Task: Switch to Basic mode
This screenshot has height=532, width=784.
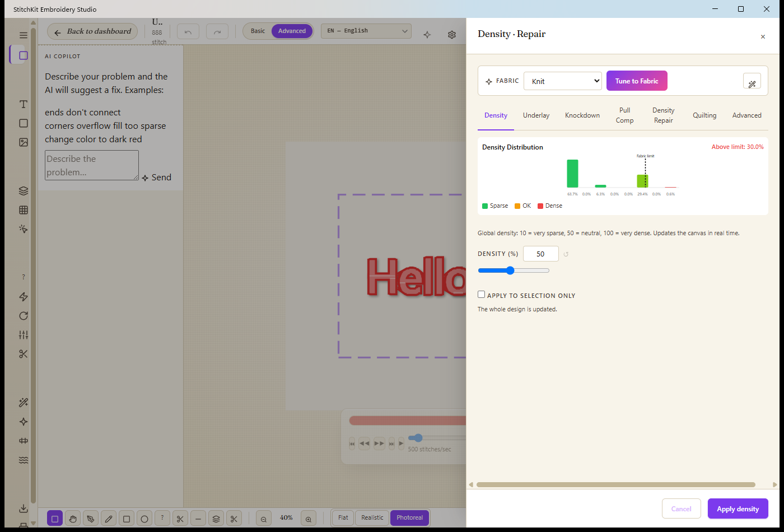Action: pyautogui.click(x=258, y=31)
